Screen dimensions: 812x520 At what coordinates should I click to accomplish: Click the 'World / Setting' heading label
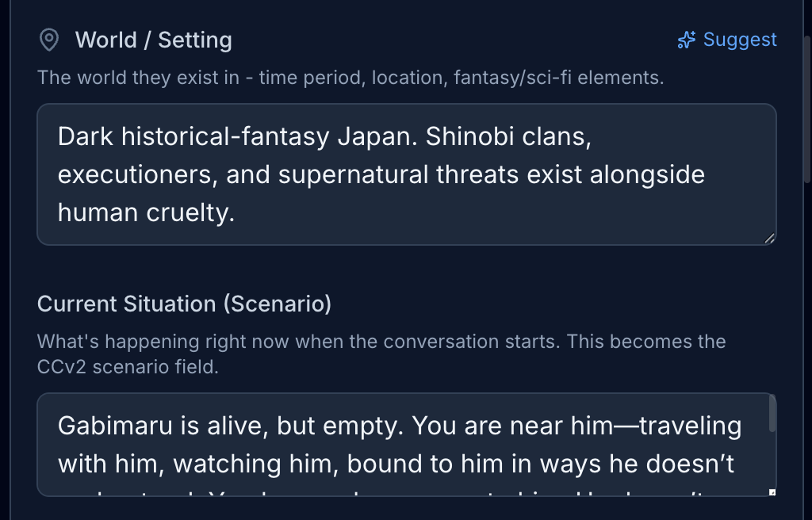click(153, 40)
